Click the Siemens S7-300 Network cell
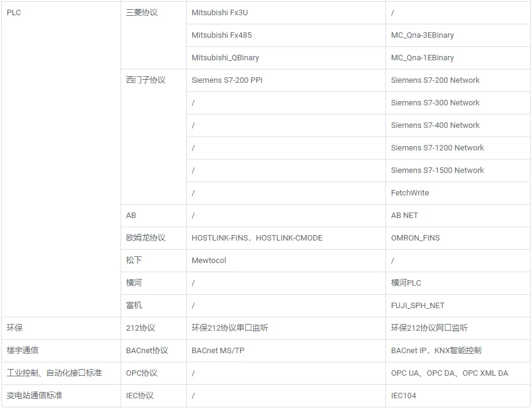Image resolution: width=532 pixels, height=408 pixels. [x=458, y=103]
